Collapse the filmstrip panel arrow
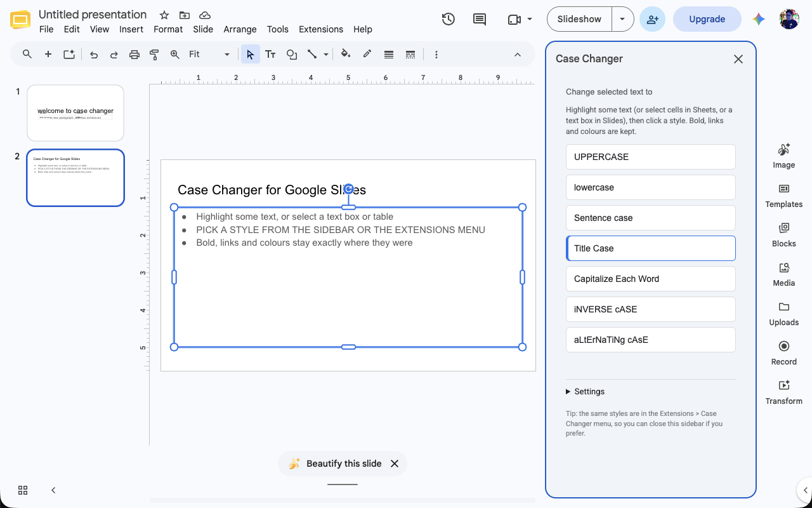 point(53,490)
